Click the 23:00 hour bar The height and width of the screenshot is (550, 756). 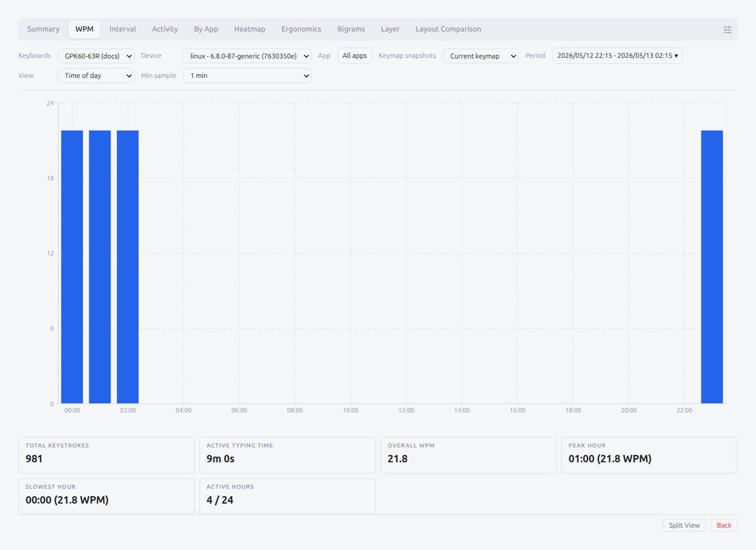712,267
